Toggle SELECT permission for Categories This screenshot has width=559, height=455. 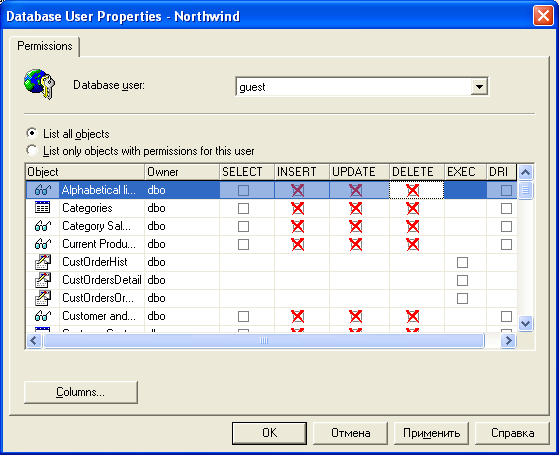pyautogui.click(x=243, y=208)
